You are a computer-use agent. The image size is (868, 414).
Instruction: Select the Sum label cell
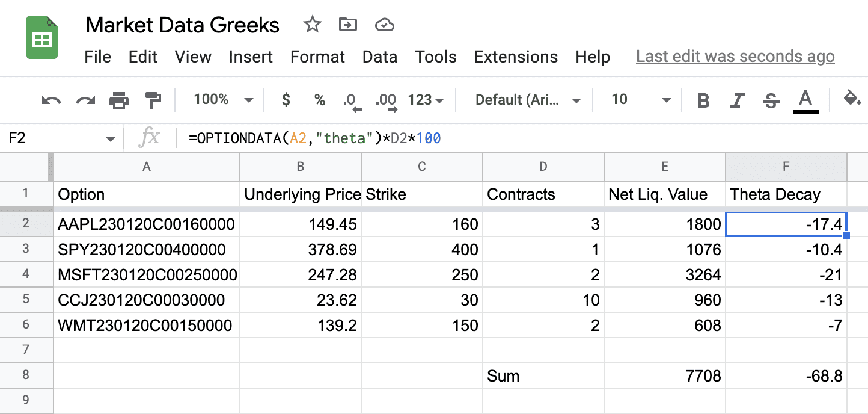[543, 376]
